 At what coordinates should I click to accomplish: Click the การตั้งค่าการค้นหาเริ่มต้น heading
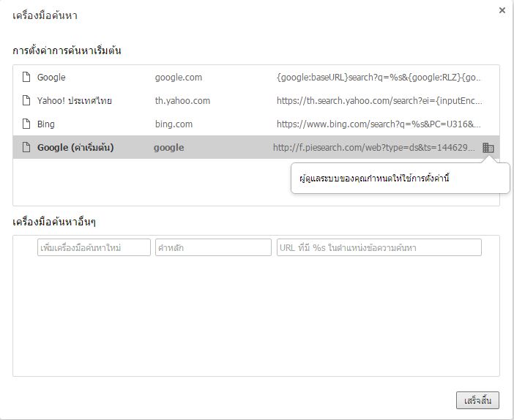(x=67, y=50)
